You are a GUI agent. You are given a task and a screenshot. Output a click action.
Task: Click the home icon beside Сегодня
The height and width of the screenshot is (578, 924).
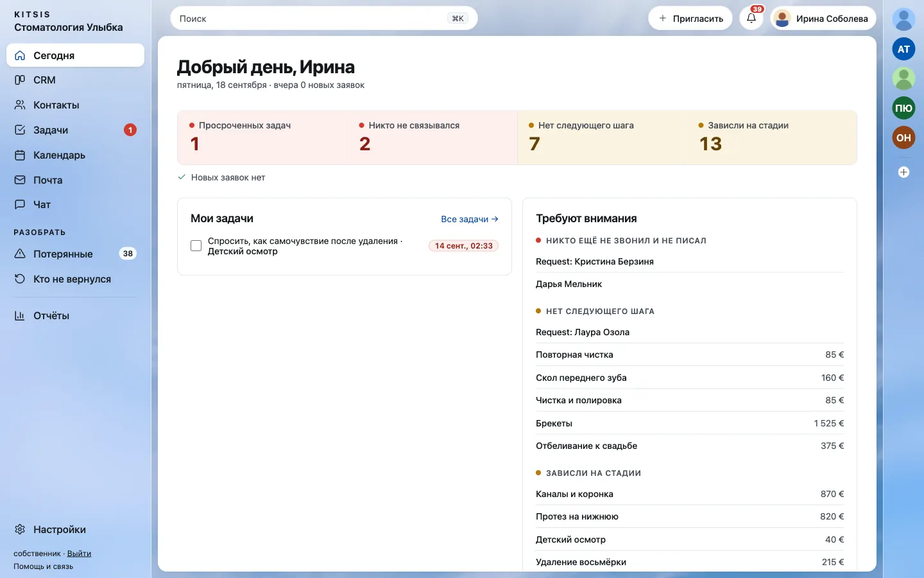(x=20, y=55)
